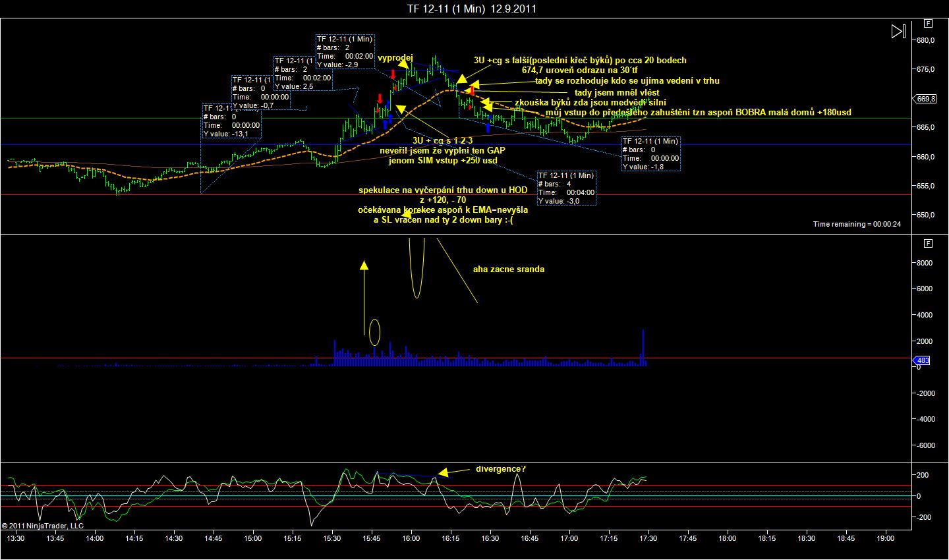Select the 483 volume value marker
This screenshot has height=560, width=949.
tap(922, 360)
